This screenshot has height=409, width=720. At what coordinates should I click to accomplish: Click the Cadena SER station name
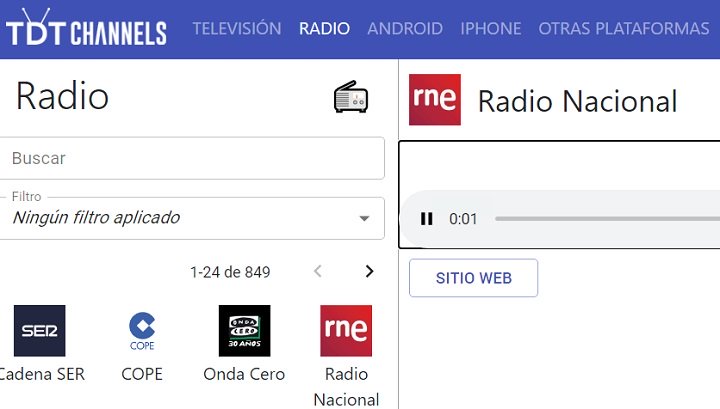coord(42,374)
